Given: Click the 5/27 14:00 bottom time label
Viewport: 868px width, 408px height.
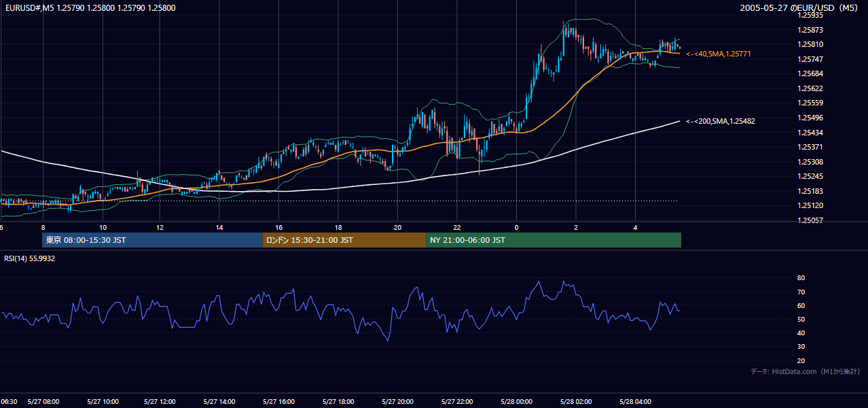Looking at the screenshot, I should pyautogui.click(x=221, y=401).
